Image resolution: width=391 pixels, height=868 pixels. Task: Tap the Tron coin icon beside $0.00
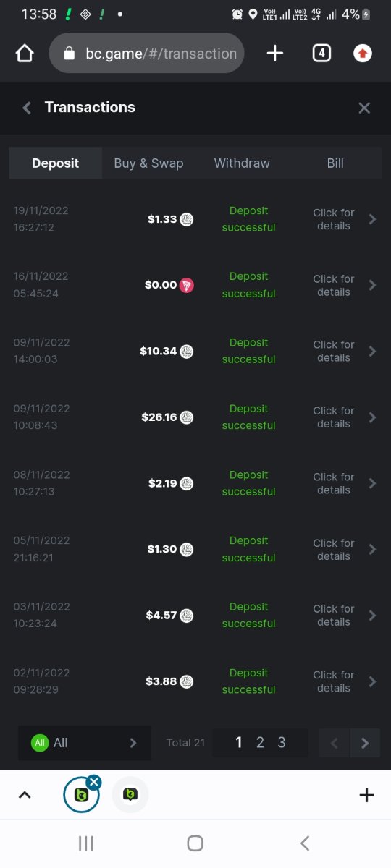187,285
